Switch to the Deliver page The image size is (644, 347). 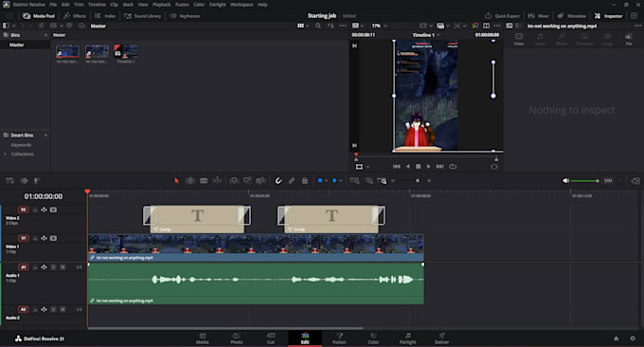[x=442, y=338]
